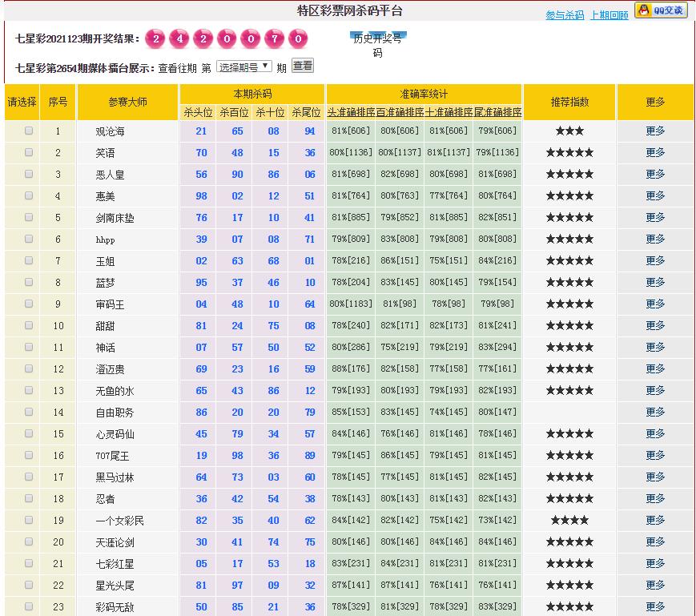This screenshot has width=696, height=616.
Task: Expand 更多 for master 恶人皇
Action: click(x=655, y=174)
